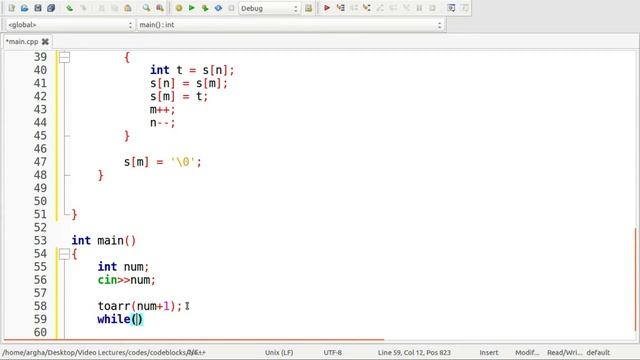Start debugging with the red play icon
This screenshot has width=640, height=360.
coord(327,8)
